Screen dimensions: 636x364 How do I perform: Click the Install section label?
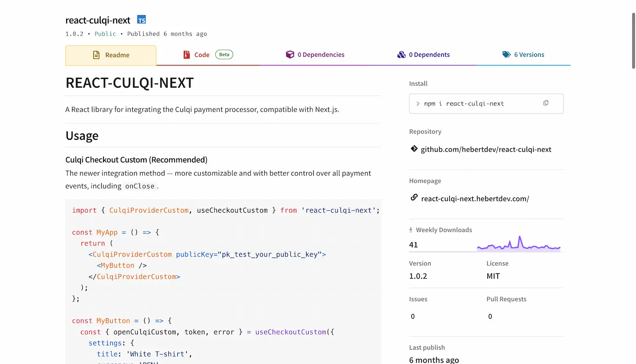(418, 84)
